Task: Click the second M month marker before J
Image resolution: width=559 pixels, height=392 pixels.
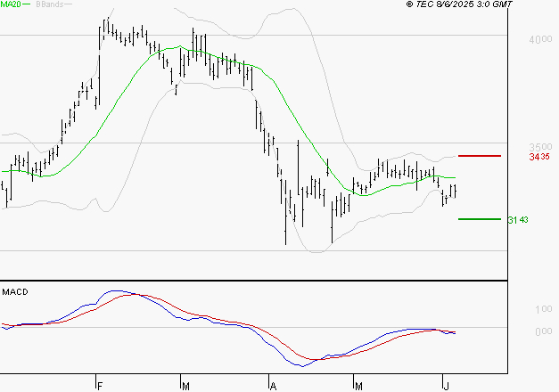Action: click(358, 387)
